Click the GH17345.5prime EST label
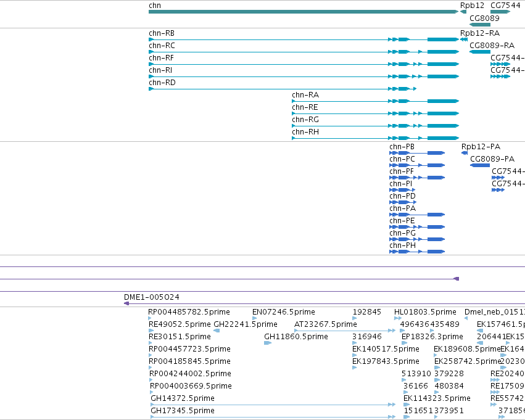525x420 pixels. point(183,411)
